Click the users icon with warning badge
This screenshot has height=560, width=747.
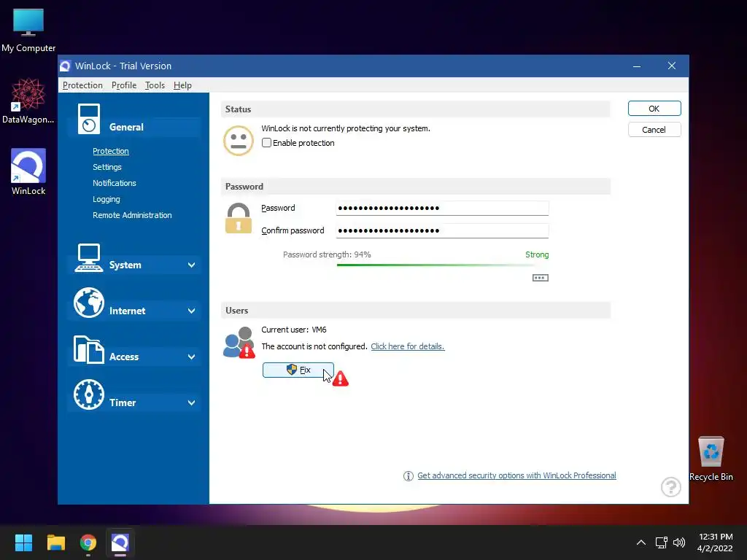click(x=239, y=343)
